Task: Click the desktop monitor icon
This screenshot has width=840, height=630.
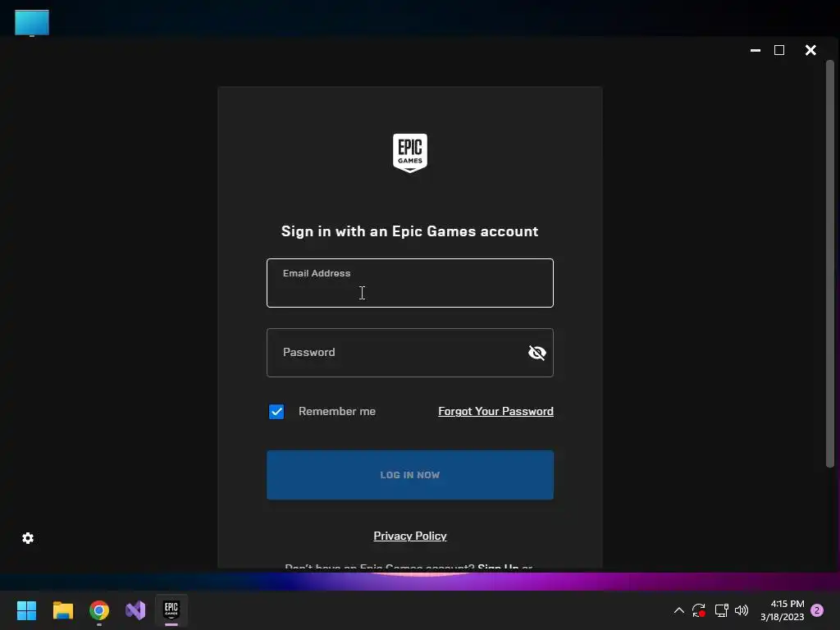Action: (x=32, y=23)
